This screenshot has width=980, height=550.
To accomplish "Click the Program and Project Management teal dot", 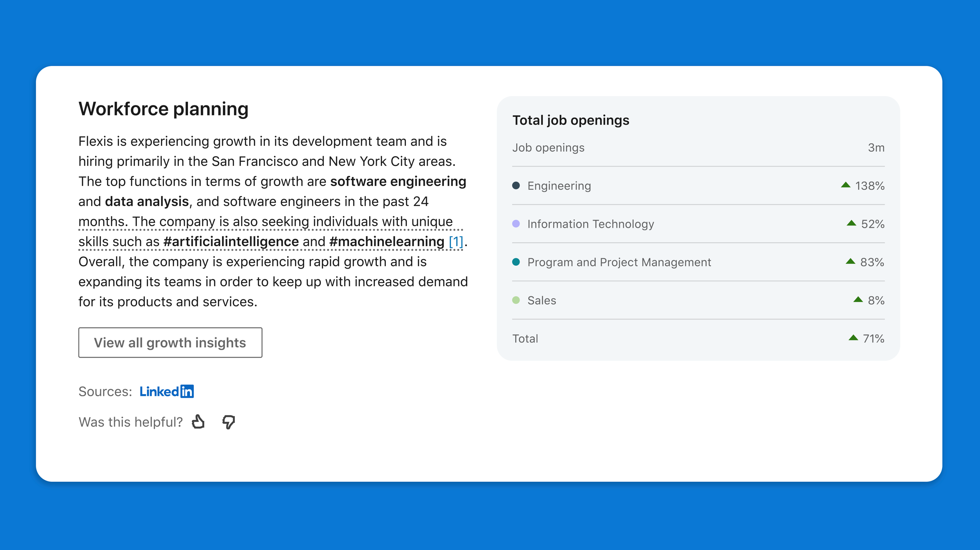I will (516, 262).
